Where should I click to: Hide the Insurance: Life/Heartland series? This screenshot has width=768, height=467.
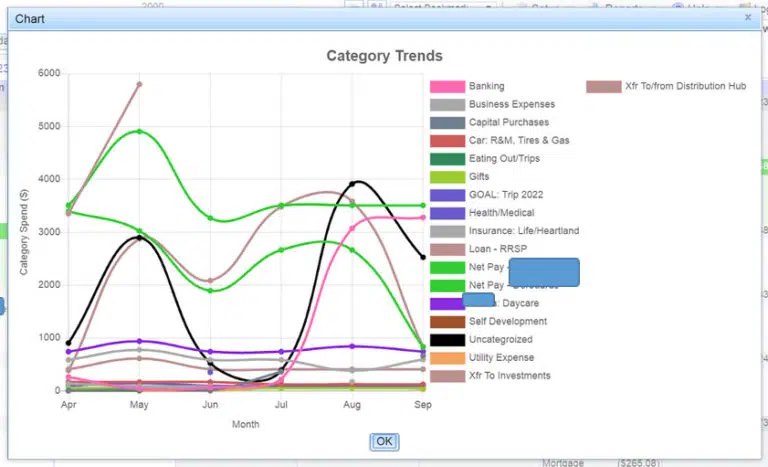point(523,230)
